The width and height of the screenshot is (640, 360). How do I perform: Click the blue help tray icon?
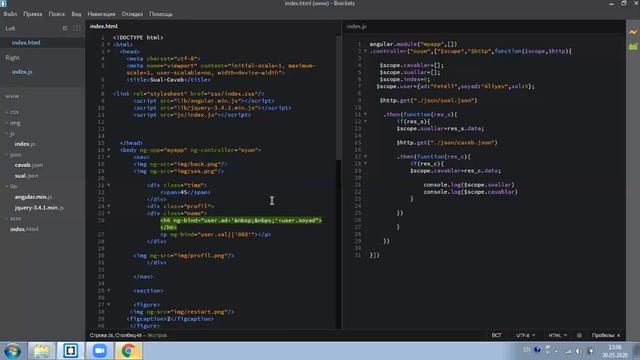click(x=537, y=349)
